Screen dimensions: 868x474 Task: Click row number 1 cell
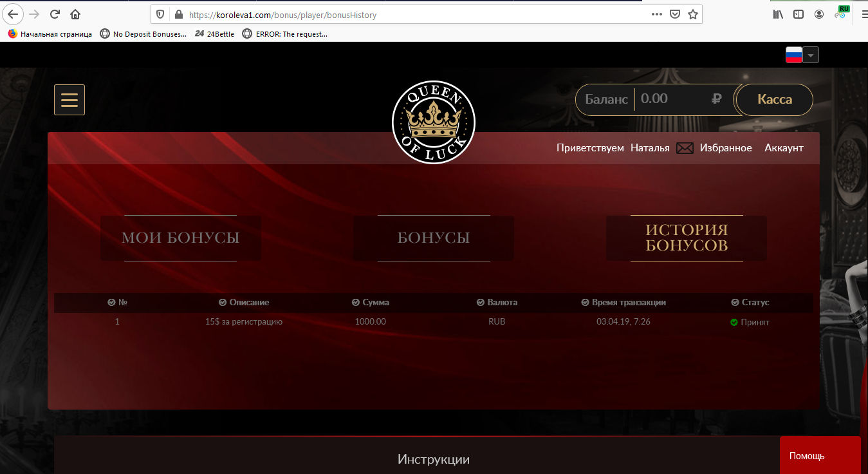117,321
